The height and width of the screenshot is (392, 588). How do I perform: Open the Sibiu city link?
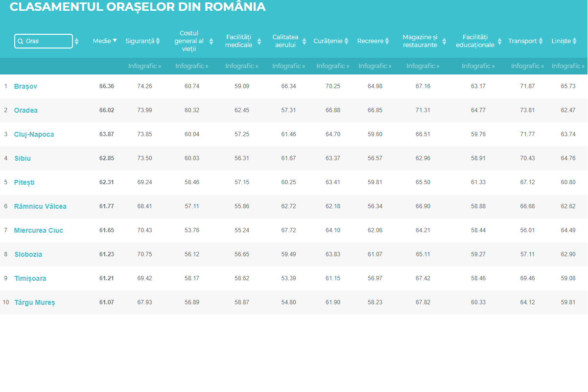click(x=23, y=158)
